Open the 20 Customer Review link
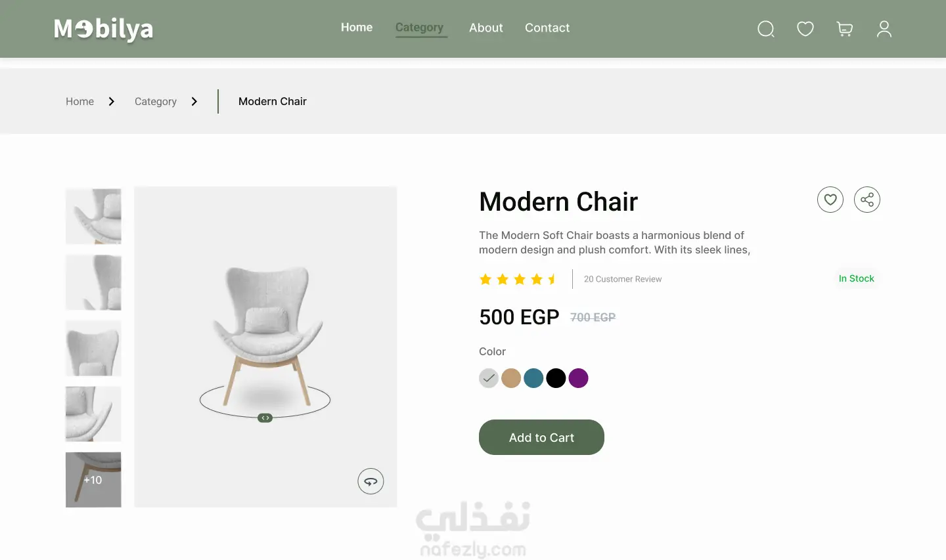Screen dimensions: 946x560 pyautogui.click(x=623, y=279)
